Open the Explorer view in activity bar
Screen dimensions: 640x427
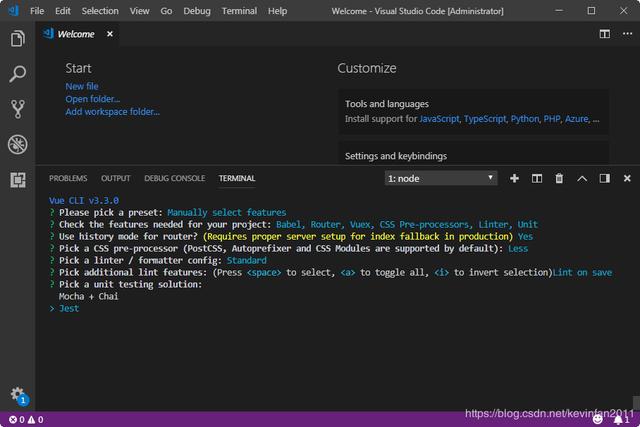point(18,39)
